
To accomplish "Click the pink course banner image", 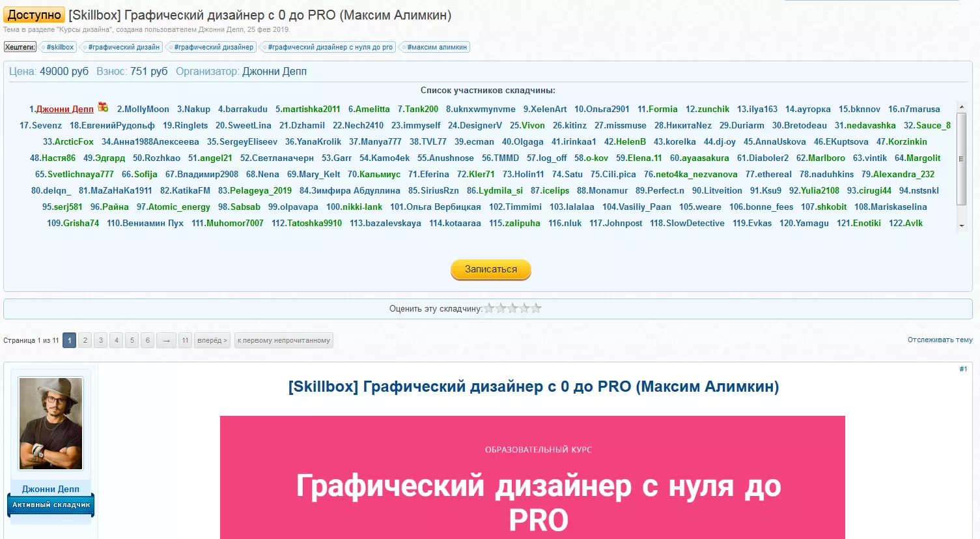I will 533,477.
